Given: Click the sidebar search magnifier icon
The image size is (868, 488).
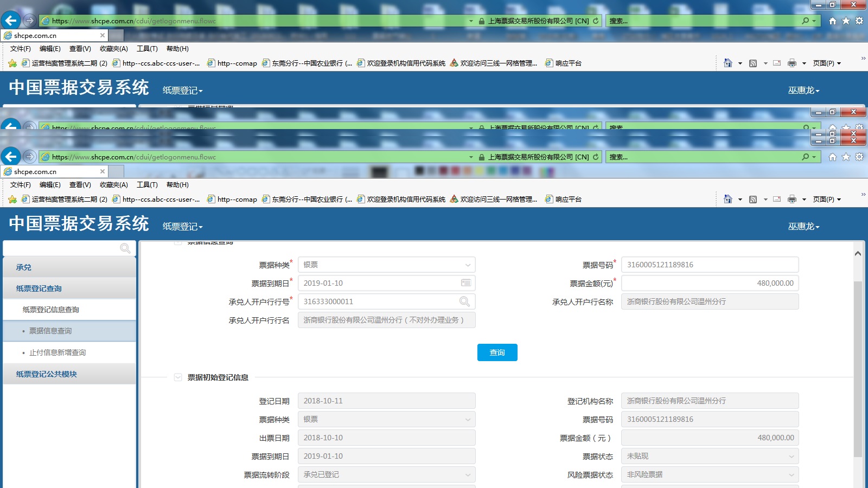Looking at the screenshot, I should tap(125, 248).
